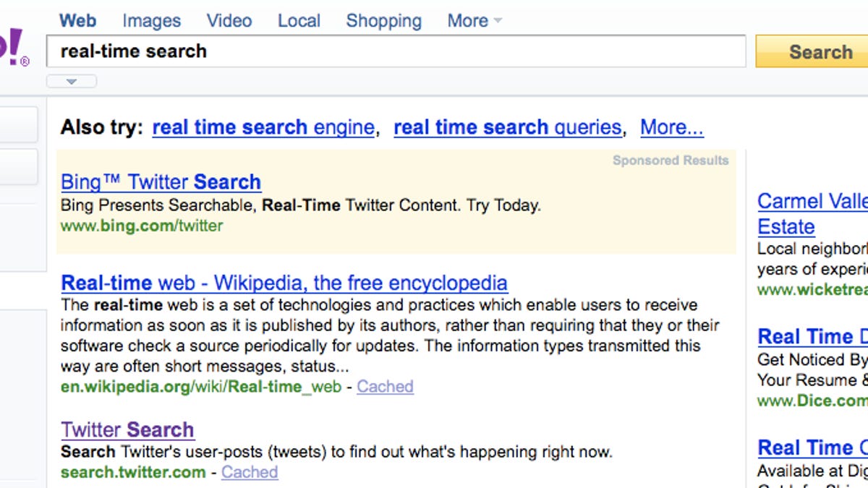Try 'real time search queries' suggestion
The width and height of the screenshot is (868, 488).
[x=507, y=128]
